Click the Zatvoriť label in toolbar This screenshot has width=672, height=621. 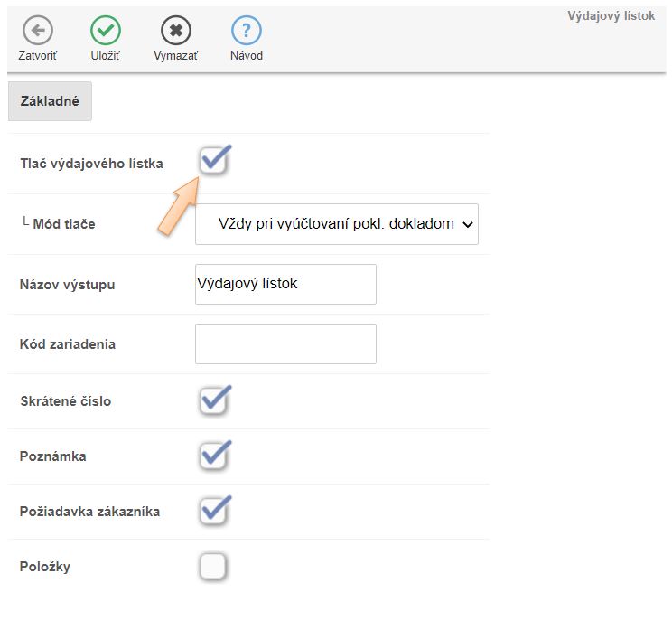pos(37,56)
